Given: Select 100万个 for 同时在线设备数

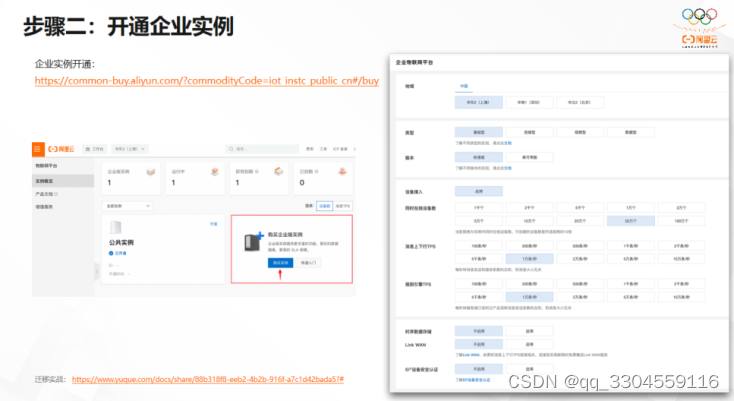Looking at the screenshot, I should tap(681, 221).
